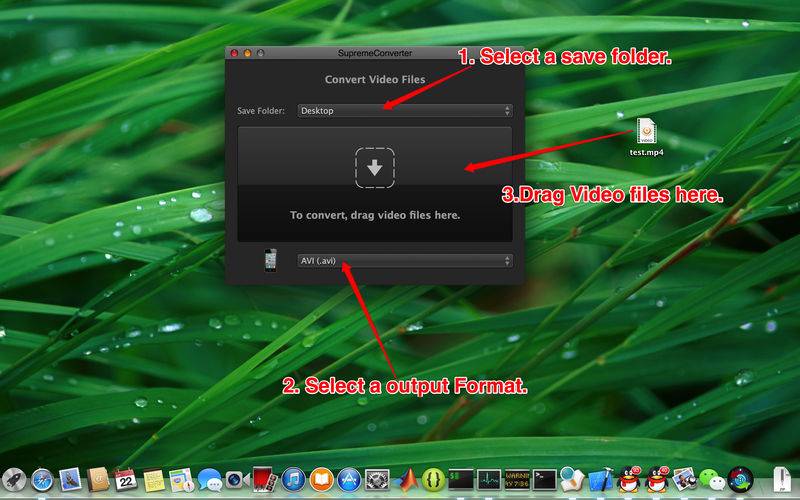Open System Preferences gear in dock
Screen dimensions: 800x500
tap(377, 479)
